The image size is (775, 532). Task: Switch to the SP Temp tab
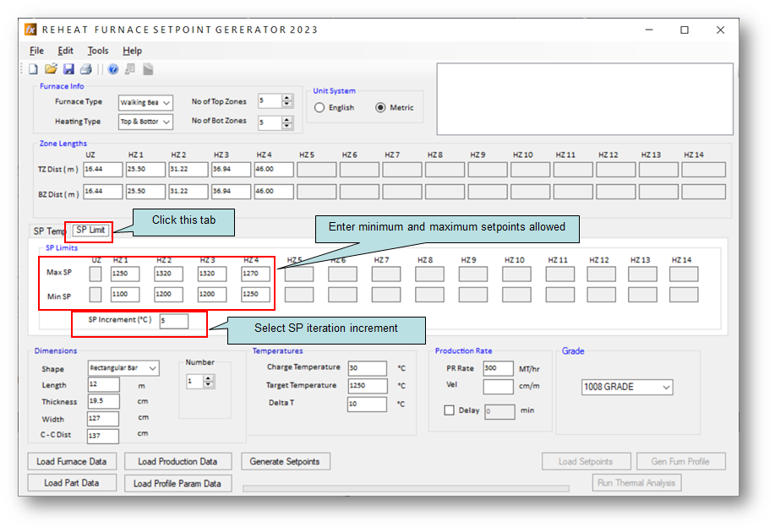tap(48, 231)
